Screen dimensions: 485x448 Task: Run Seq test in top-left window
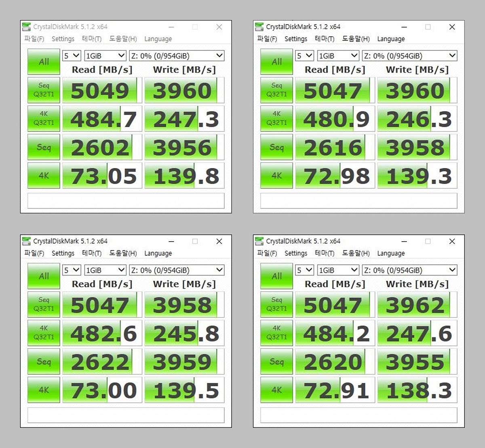tap(44, 147)
